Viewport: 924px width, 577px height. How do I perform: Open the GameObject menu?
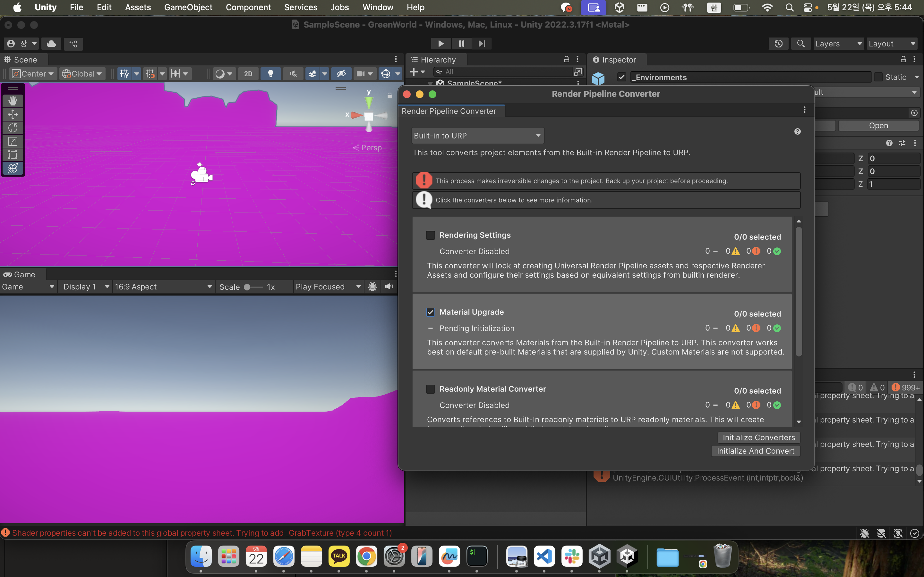tap(188, 7)
